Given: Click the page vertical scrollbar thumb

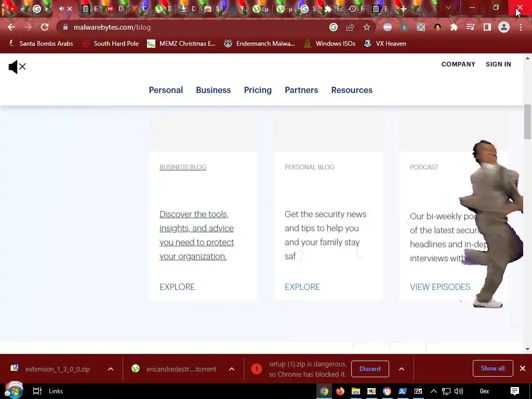Looking at the screenshot, I should (527, 122).
